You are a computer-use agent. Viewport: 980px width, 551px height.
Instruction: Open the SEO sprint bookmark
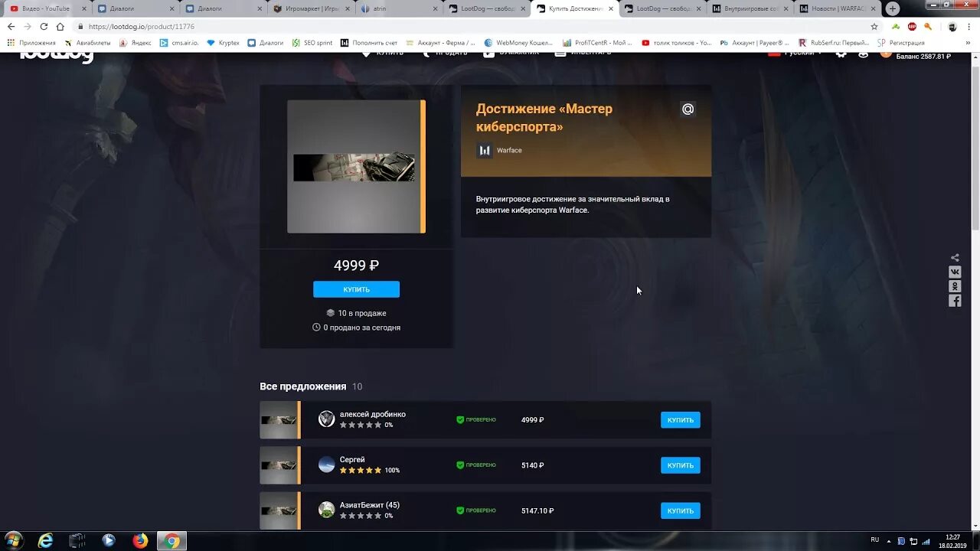click(312, 43)
